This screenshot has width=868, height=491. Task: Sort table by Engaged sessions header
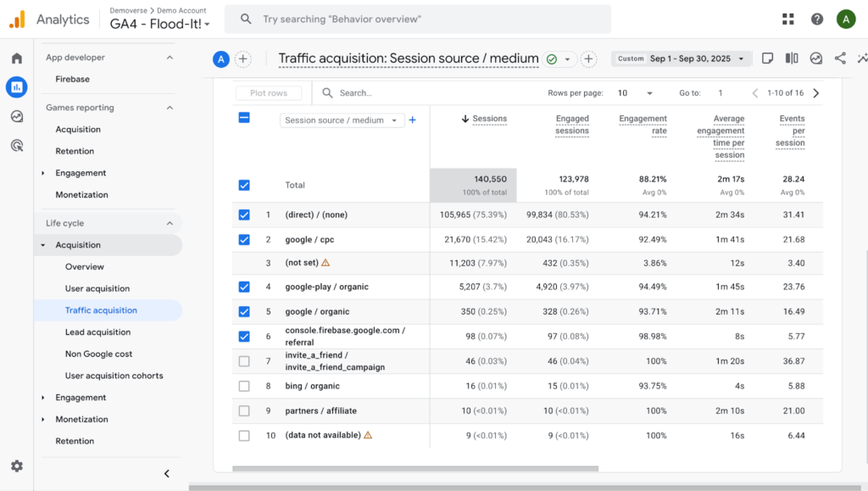[572, 125]
